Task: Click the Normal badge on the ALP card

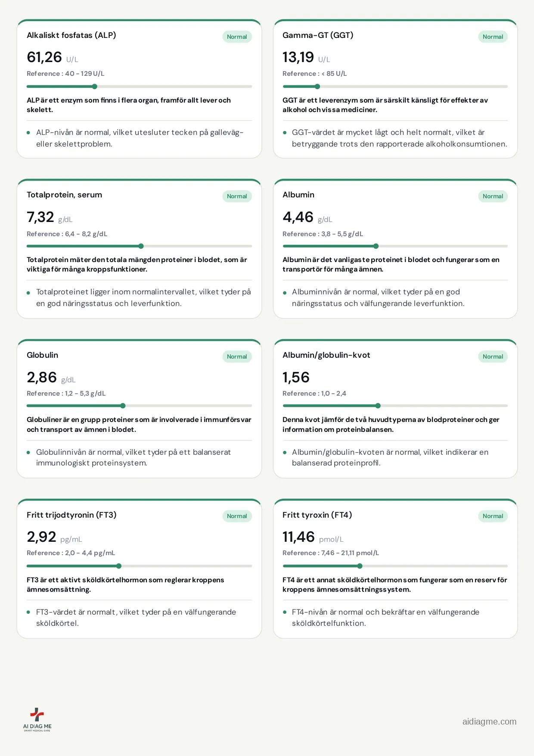Action: (x=237, y=37)
